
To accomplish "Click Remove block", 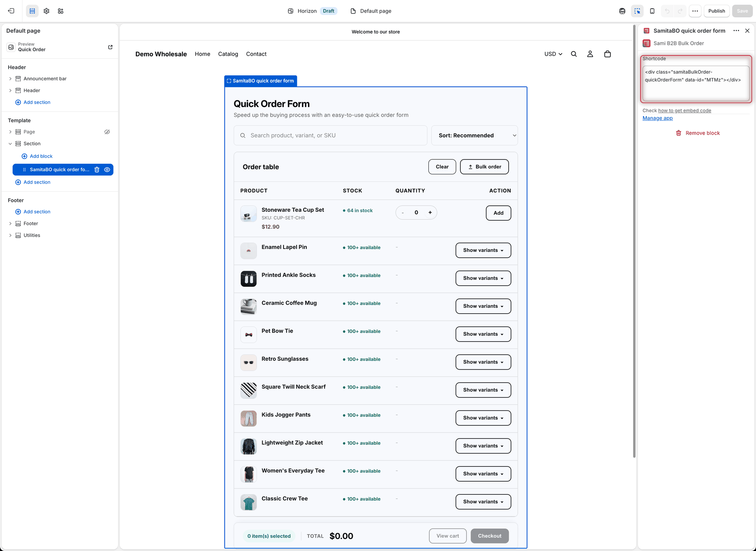I will pos(697,133).
